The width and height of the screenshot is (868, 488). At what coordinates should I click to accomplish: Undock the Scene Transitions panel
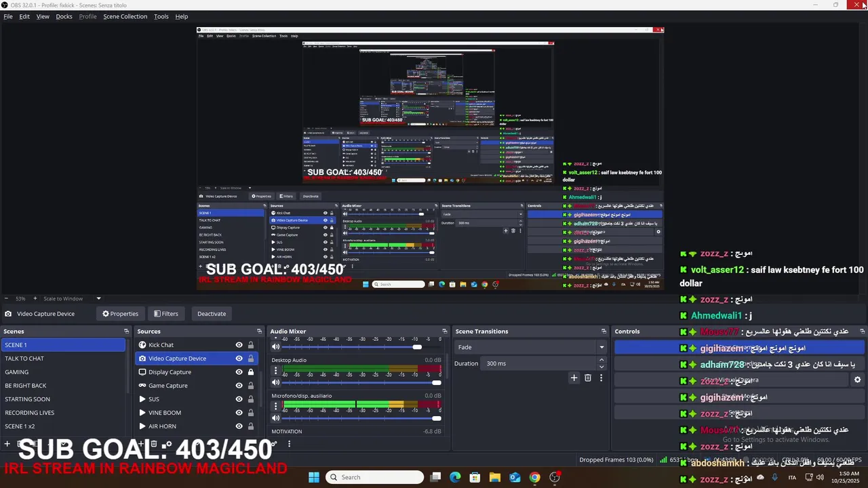[x=604, y=331]
